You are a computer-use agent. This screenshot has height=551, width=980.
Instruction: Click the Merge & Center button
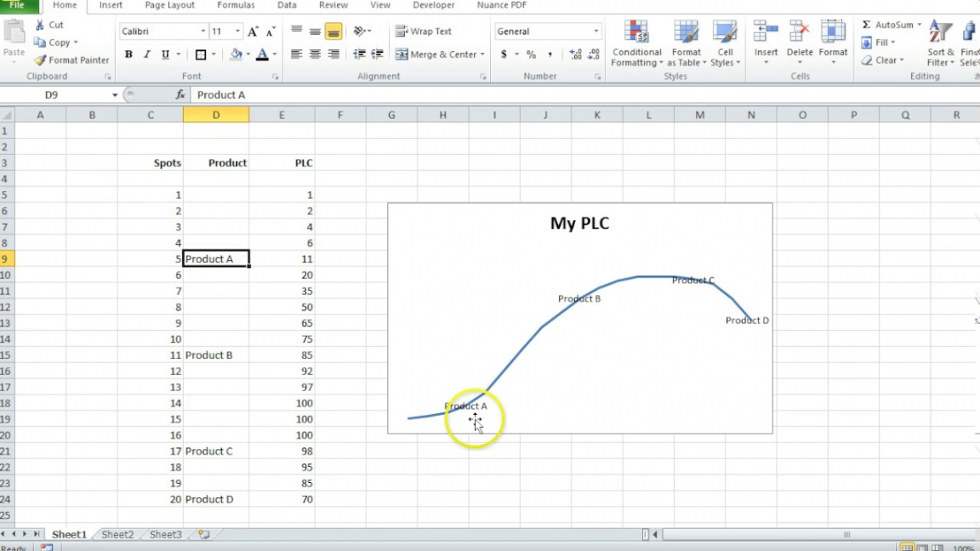click(x=439, y=54)
